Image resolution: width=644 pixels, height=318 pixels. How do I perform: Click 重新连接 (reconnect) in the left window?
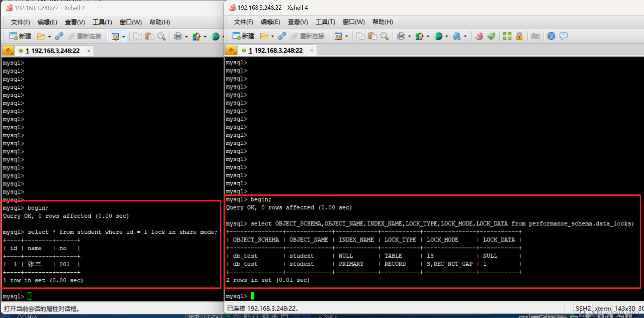(x=85, y=36)
